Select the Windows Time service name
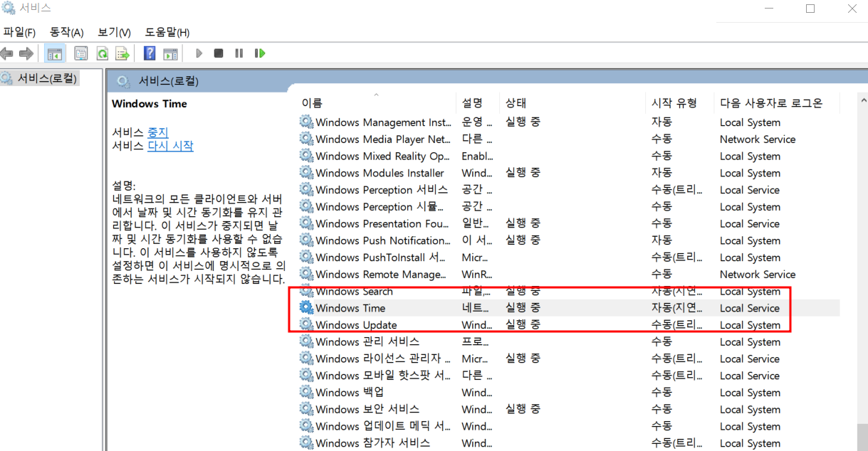This screenshot has height=451, width=868. (x=350, y=308)
